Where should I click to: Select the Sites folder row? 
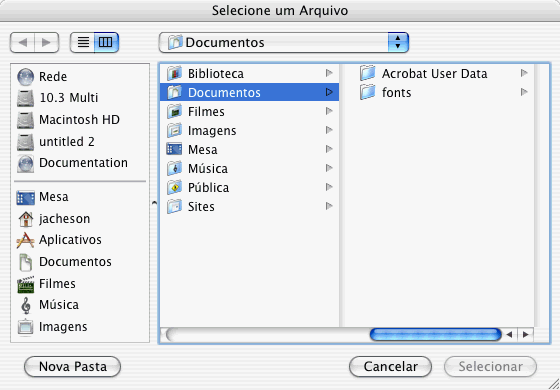click(x=249, y=206)
